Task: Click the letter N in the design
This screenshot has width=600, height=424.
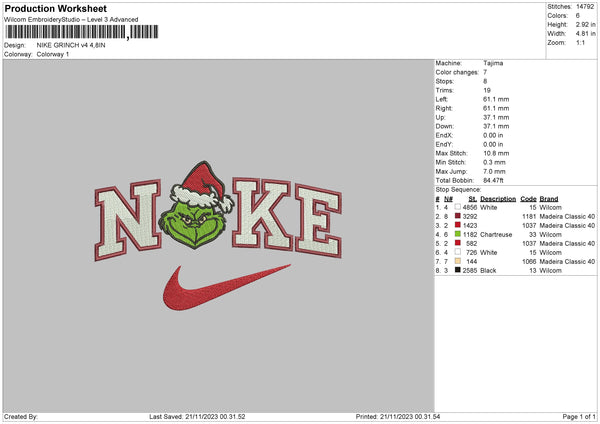Action: pos(128,220)
